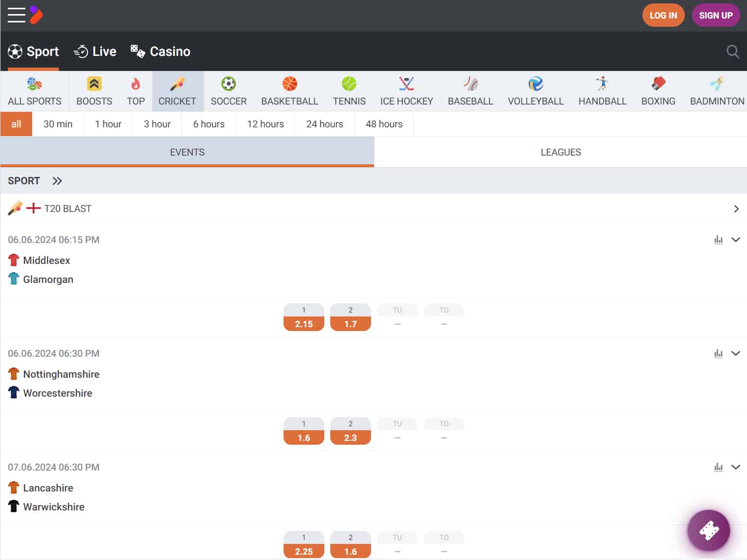Viewport: 747px width, 560px height.
Task: Open the Warwickshire team name
Action: pyautogui.click(x=54, y=507)
